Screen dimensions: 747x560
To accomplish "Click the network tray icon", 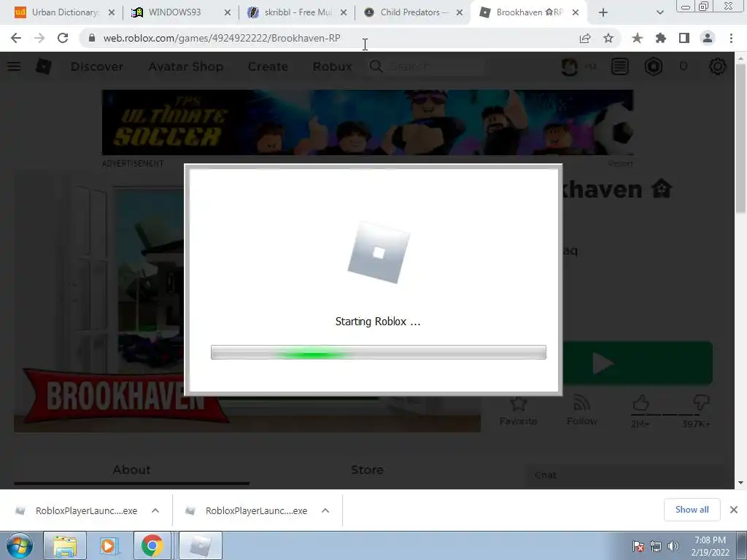I will click(656, 546).
